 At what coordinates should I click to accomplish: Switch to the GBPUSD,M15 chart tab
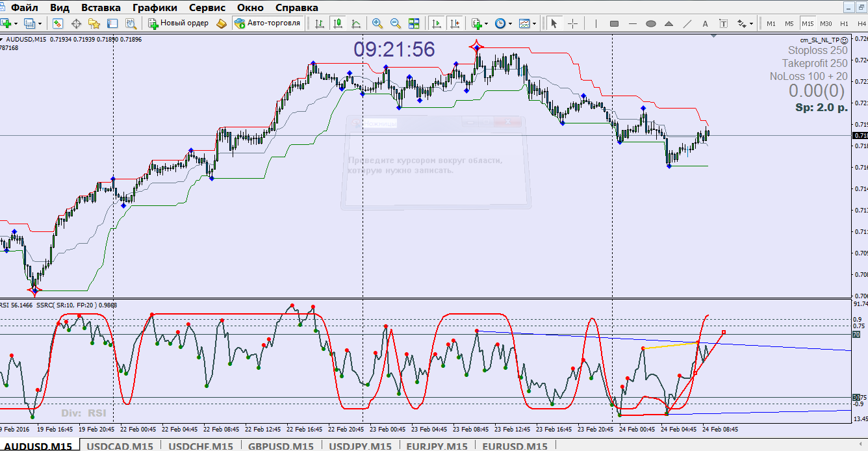[x=281, y=446]
